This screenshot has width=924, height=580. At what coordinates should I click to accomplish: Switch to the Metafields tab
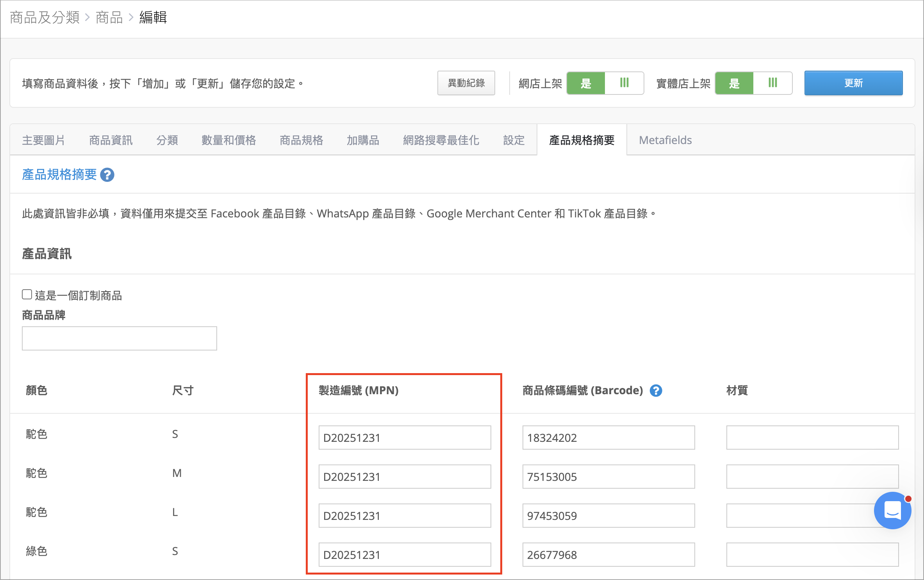665,140
